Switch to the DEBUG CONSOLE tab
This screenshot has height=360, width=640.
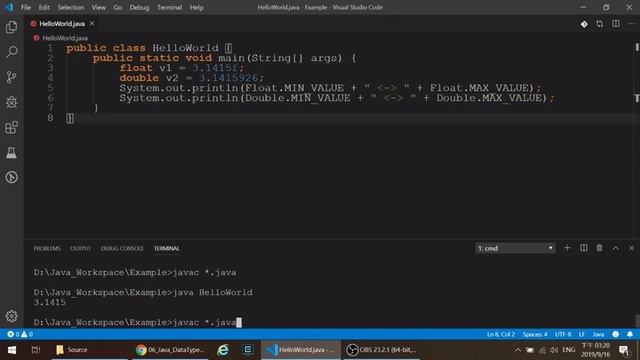pyautogui.click(x=122, y=248)
